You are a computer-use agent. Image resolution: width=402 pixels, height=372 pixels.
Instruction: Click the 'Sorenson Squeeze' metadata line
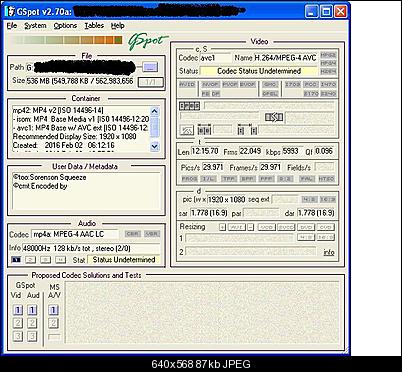[x=49, y=177]
